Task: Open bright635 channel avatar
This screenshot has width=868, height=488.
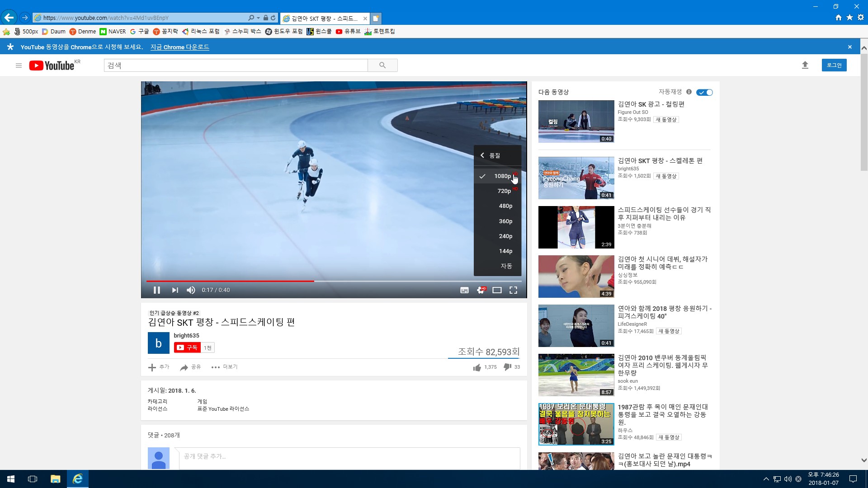Action: pos(159,343)
